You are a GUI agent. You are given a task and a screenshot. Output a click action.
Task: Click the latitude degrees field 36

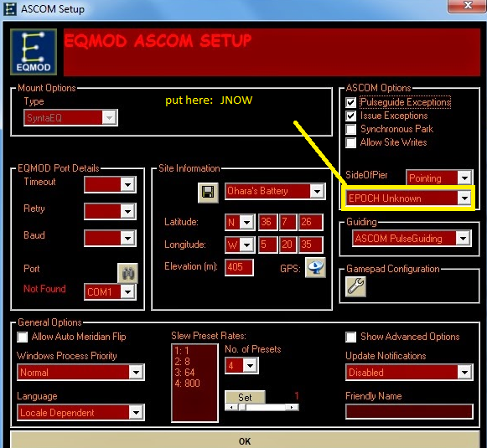pos(267,222)
